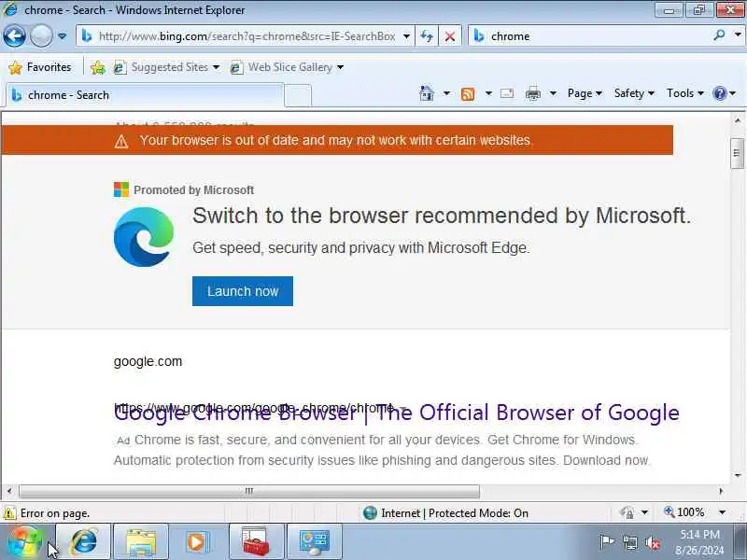This screenshot has height=560, width=747.
Task: Select the chrome - Search tab
Action: pos(145,95)
